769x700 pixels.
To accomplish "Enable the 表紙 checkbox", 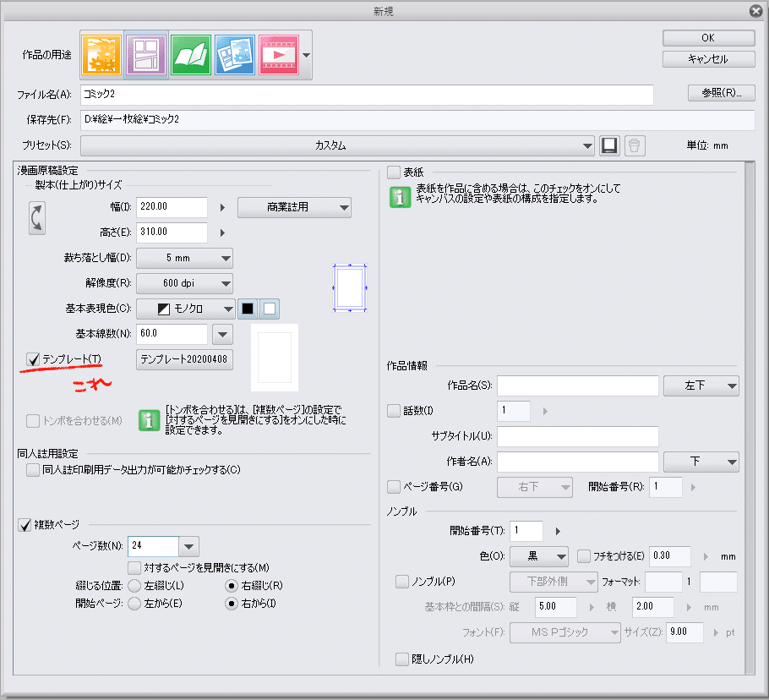I will pos(394,172).
